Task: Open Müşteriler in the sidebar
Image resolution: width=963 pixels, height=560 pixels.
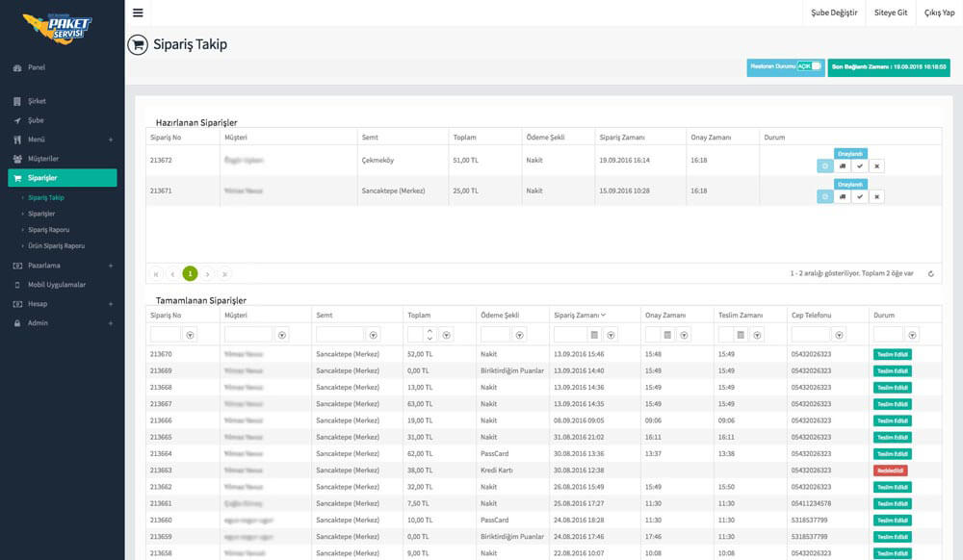Action: click(x=43, y=159)
